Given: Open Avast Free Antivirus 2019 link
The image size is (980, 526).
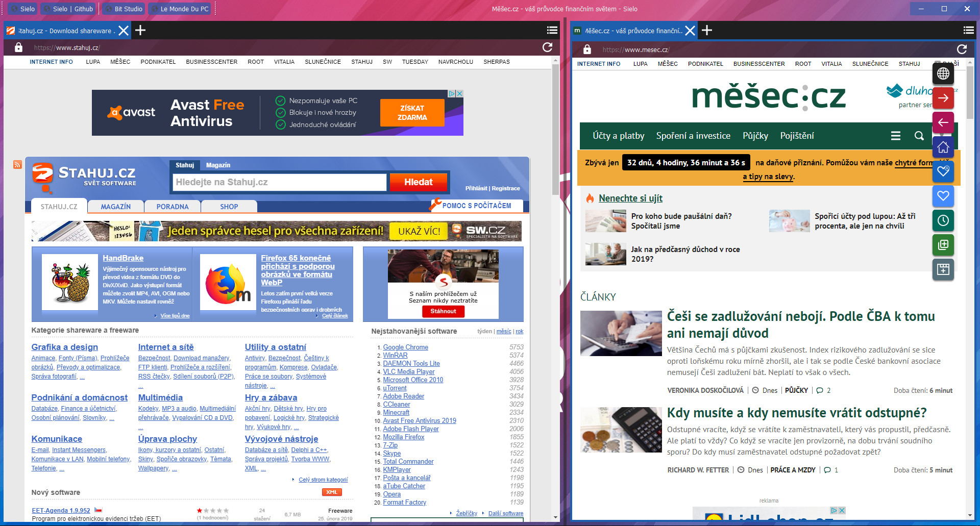Looking at the screenshot, I should pos(420,421).
